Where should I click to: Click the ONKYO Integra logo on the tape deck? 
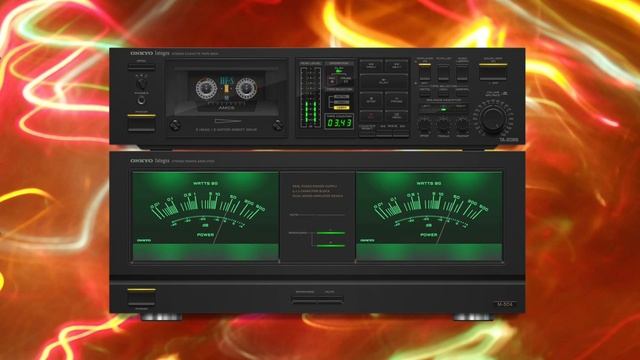[x=149, y=53]
